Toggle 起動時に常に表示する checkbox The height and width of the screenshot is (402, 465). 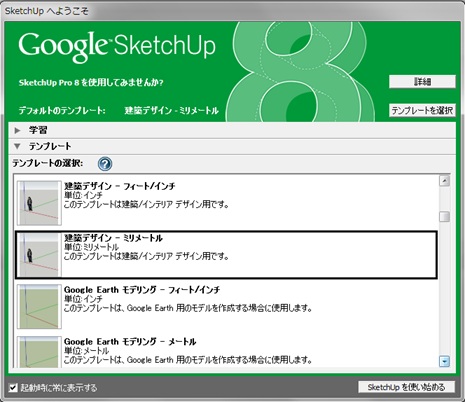pyautogui.click(x=13, y=388)
